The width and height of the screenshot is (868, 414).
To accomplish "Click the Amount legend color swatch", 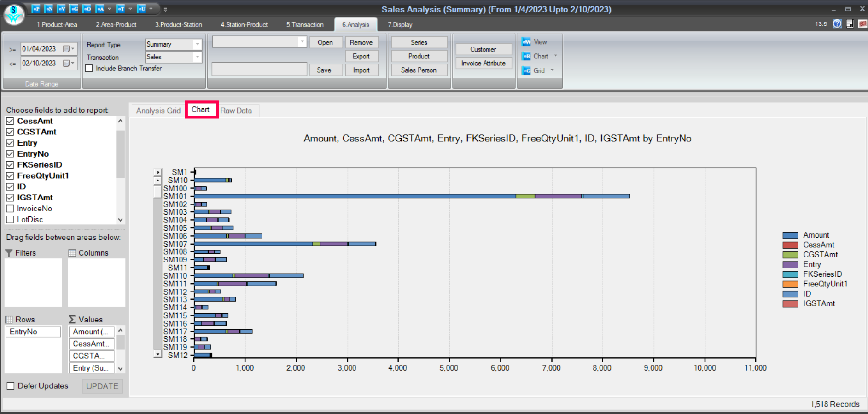I will click(x=790, y=235).
